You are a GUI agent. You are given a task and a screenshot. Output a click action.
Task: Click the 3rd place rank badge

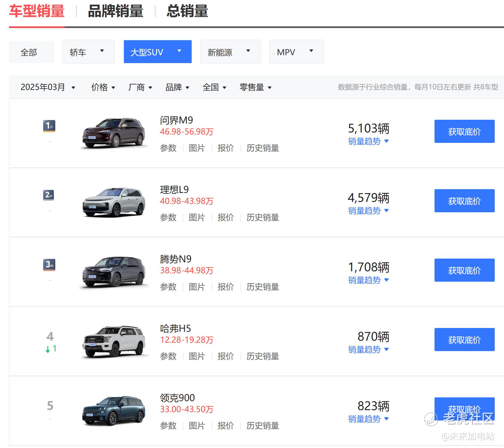tap(49, 265)
